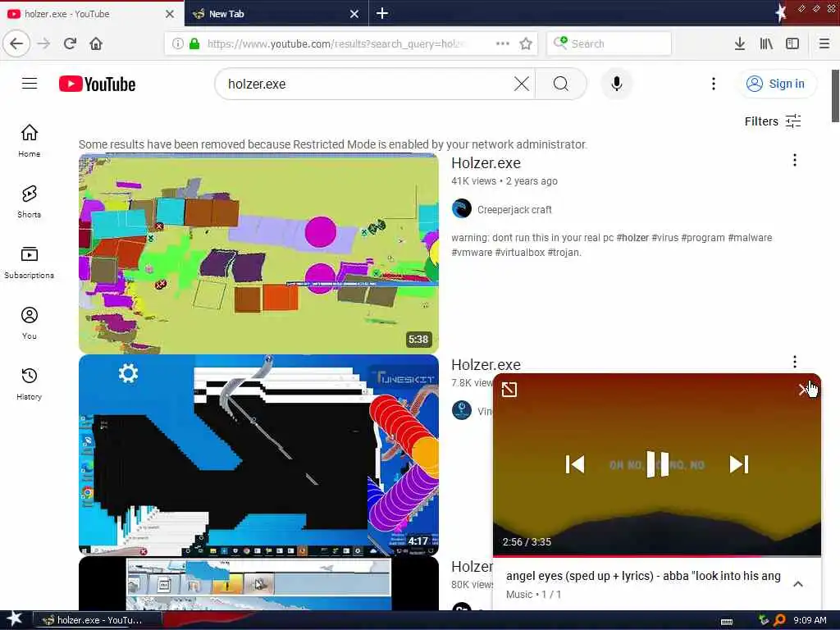The height and width of the screenshot is (630, 840).
Task: Skip to previous video in miniplayer
Action: tap(575, 464)
